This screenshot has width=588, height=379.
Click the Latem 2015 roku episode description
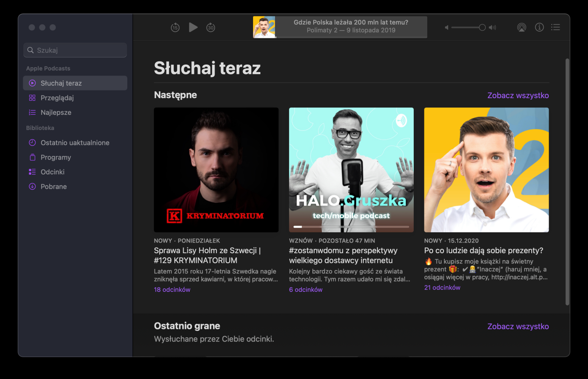216,276
